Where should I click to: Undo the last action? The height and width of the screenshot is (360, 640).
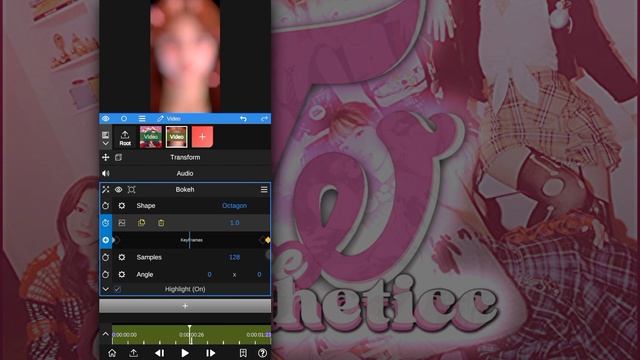244,118
